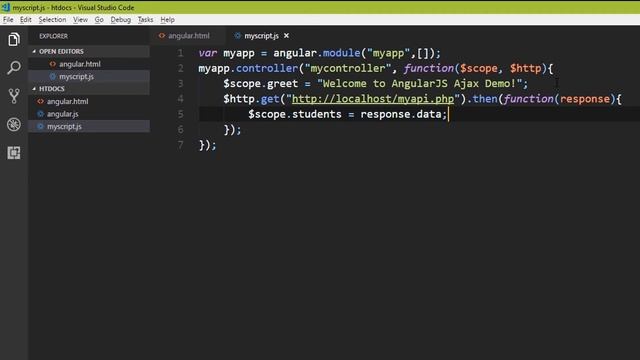640x360 pixels.
Task: Click line number 7 in the gutter
Action: [180, 145]
